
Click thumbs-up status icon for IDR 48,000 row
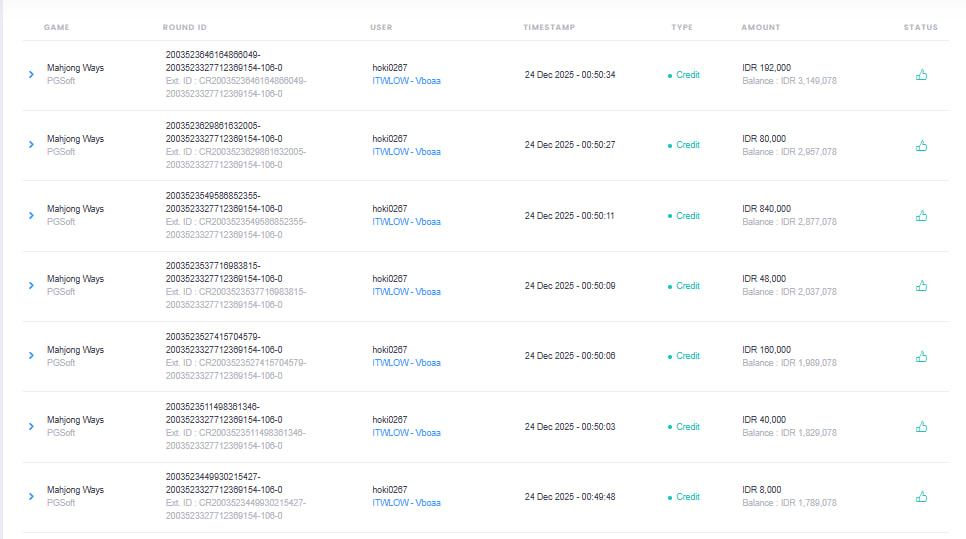[921, 285]
